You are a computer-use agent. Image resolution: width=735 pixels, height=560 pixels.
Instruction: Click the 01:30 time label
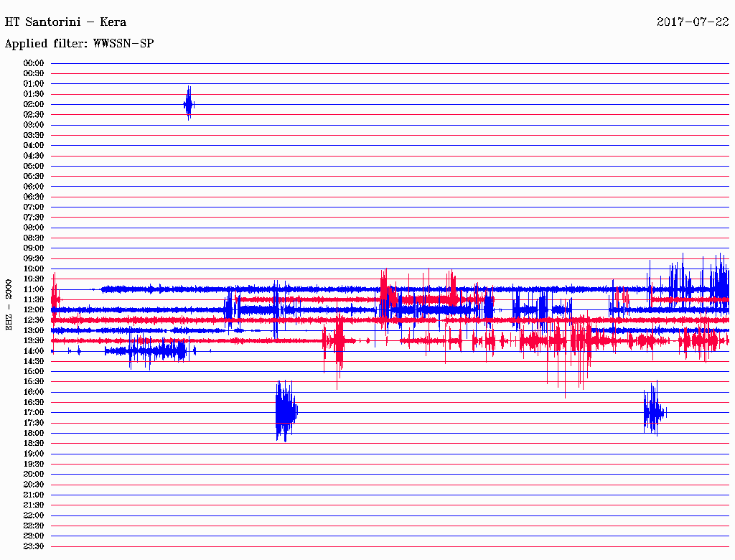pyautogui.click(x=34, y=94)
